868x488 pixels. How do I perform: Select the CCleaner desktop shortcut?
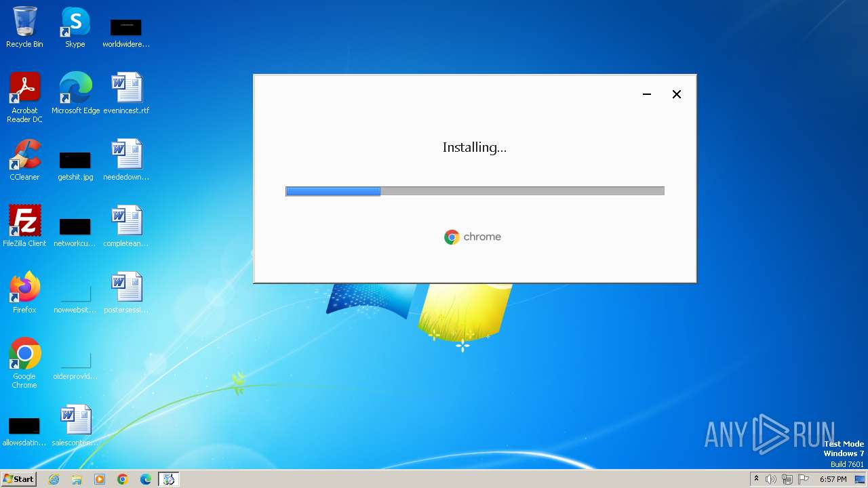[x=24, y=160]
